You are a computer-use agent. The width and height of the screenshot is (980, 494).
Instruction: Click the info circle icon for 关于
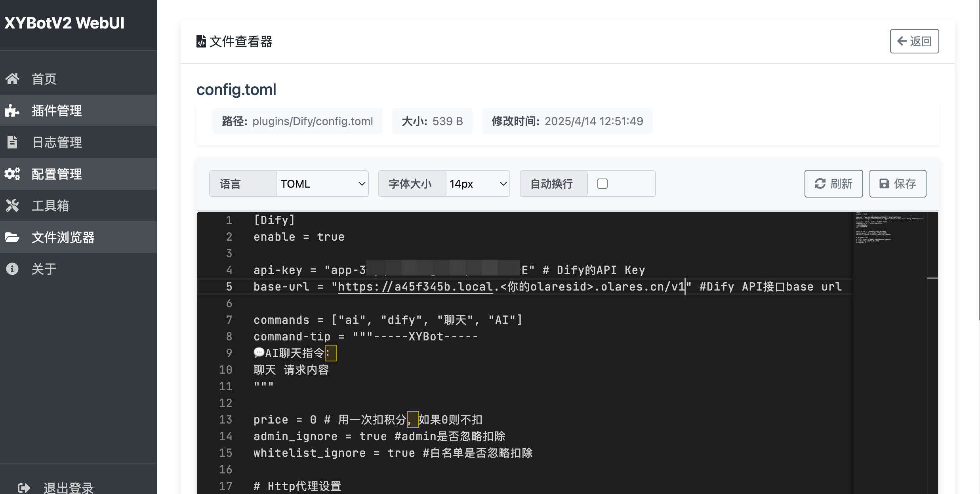[12, 269]
